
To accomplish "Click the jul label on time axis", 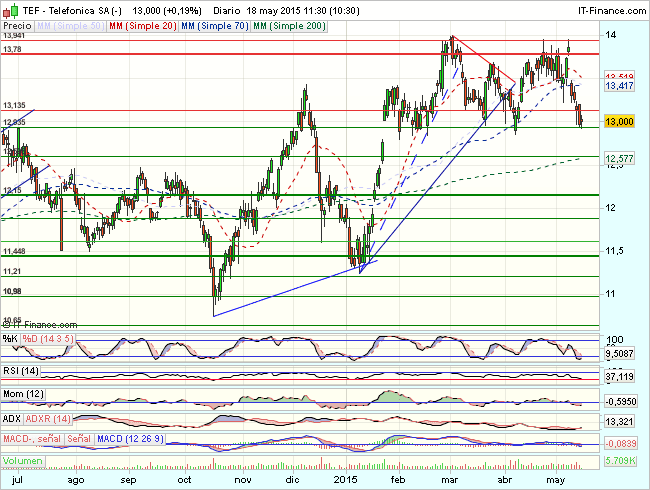I will click(17, 480).
